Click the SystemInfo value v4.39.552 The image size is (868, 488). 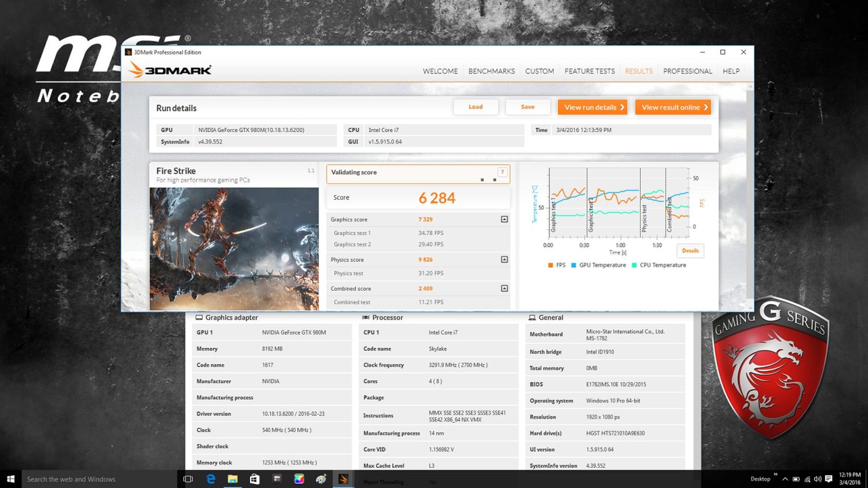click(x=210, y=142)
